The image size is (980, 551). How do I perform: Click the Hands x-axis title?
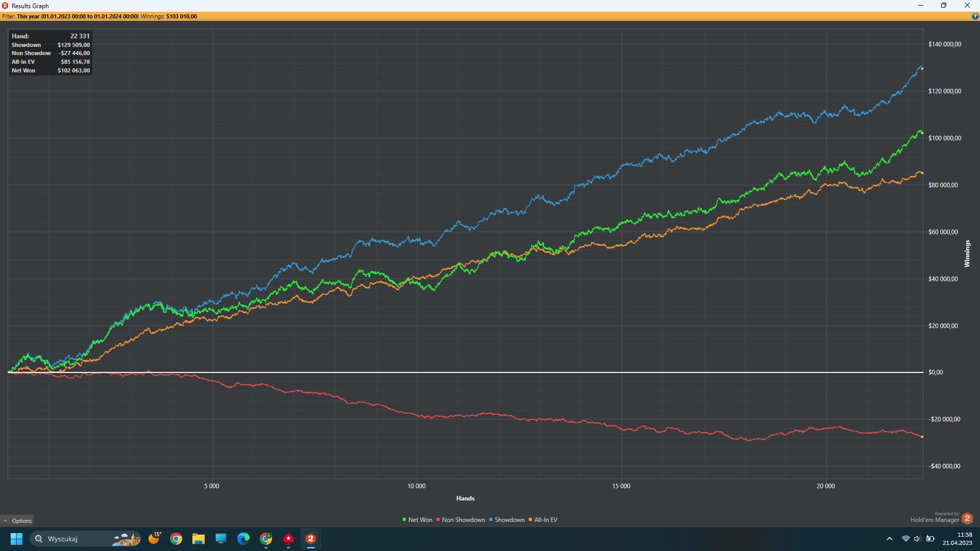pyautogui.click(x=465, y=498)
